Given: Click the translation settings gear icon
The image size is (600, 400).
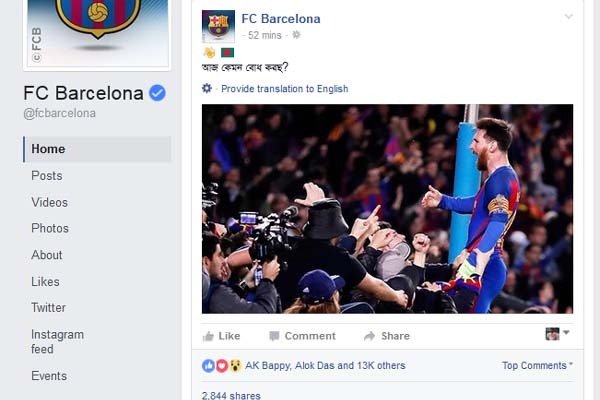Looking at the screenshot, I should [x=207, y=89].
